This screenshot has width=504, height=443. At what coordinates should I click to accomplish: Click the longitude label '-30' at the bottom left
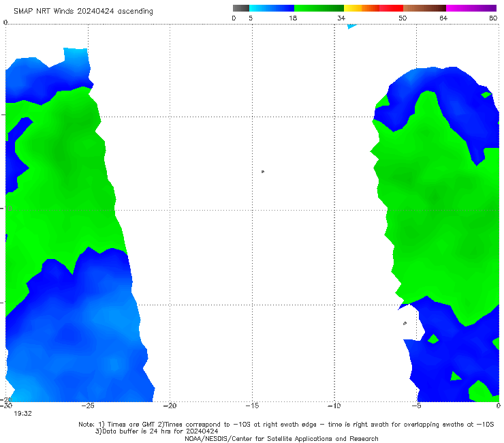click(x=6, y=406)
